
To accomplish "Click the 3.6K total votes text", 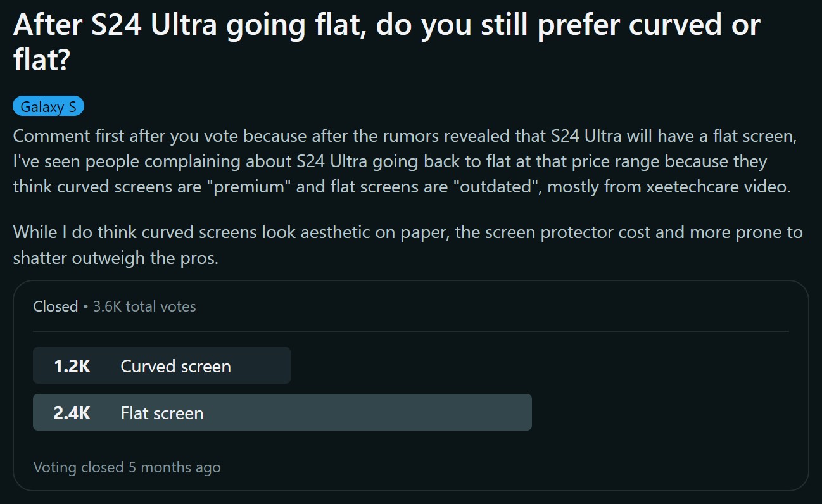I will (144, 306).
